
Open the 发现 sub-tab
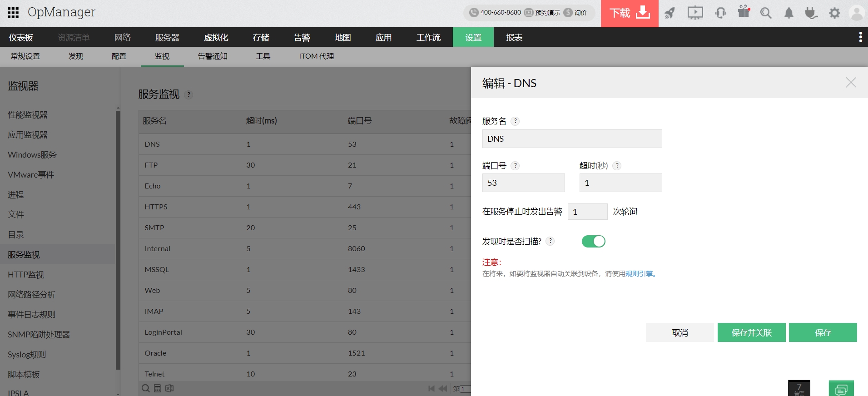pos(76,56)
